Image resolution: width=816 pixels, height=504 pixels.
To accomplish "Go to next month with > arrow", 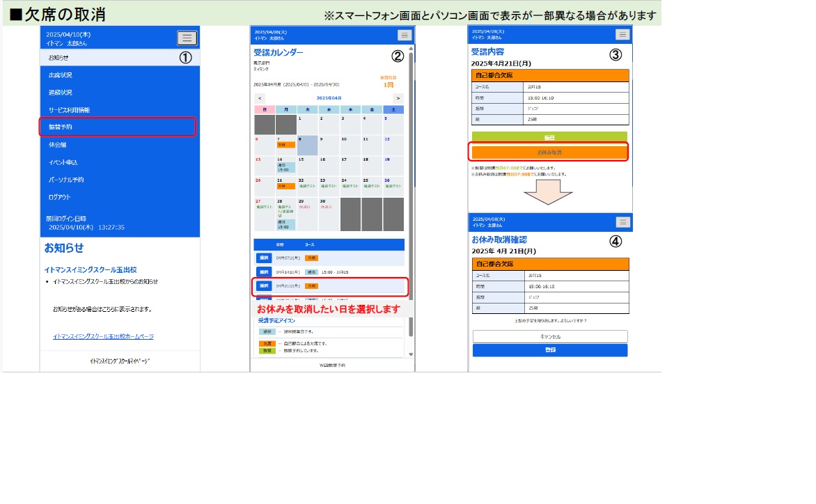I will click(398, 98).
